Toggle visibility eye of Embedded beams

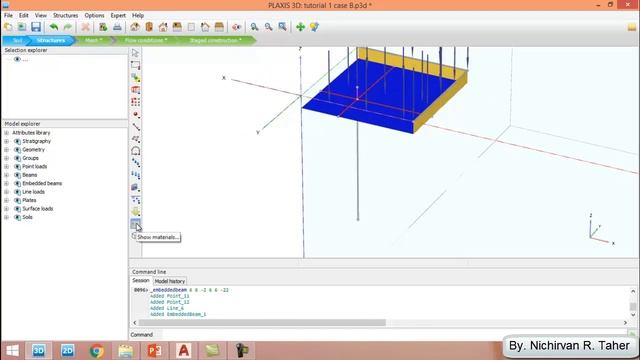(x=17, y=183)
